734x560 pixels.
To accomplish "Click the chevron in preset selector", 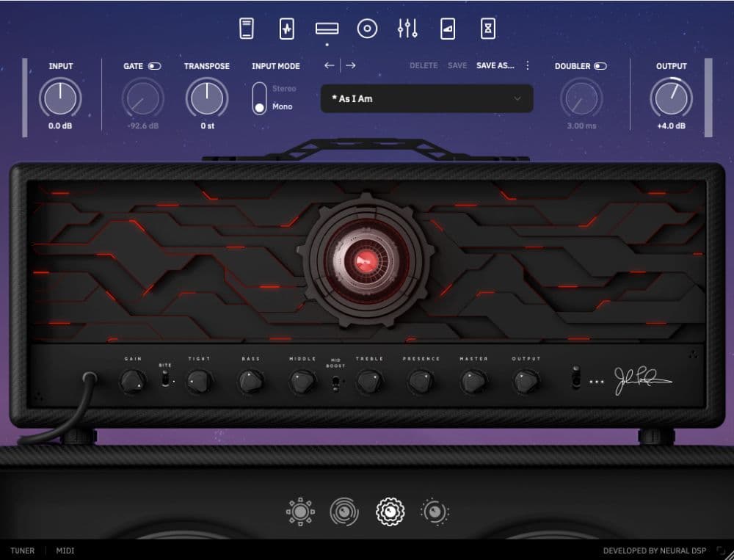I will [517, 99].
